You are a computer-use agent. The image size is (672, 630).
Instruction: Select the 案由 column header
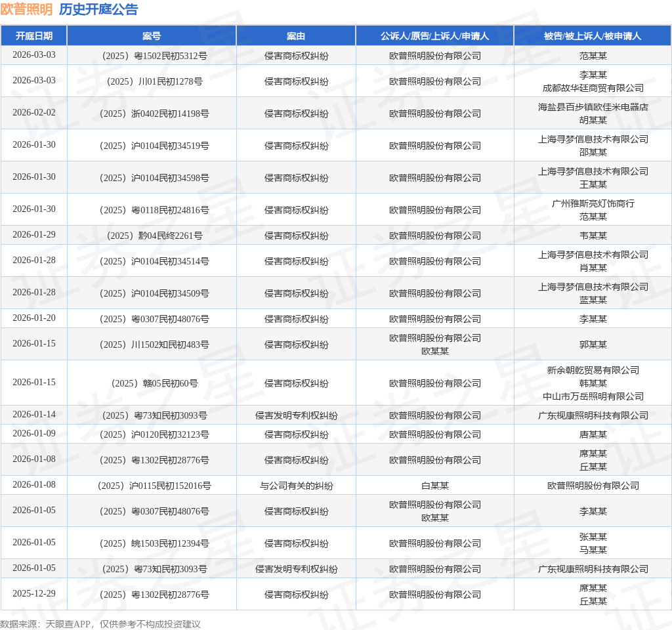coord(296,36)
